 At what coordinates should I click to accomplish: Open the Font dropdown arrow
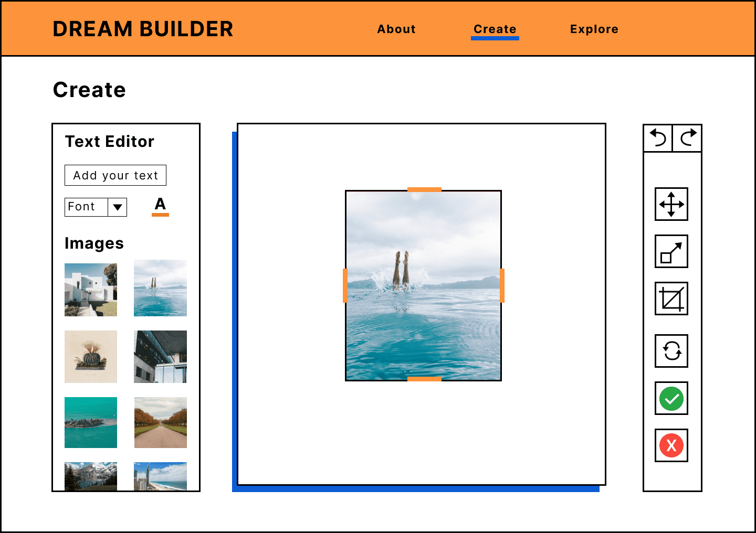pyautogui.click(x=118, y=207)
